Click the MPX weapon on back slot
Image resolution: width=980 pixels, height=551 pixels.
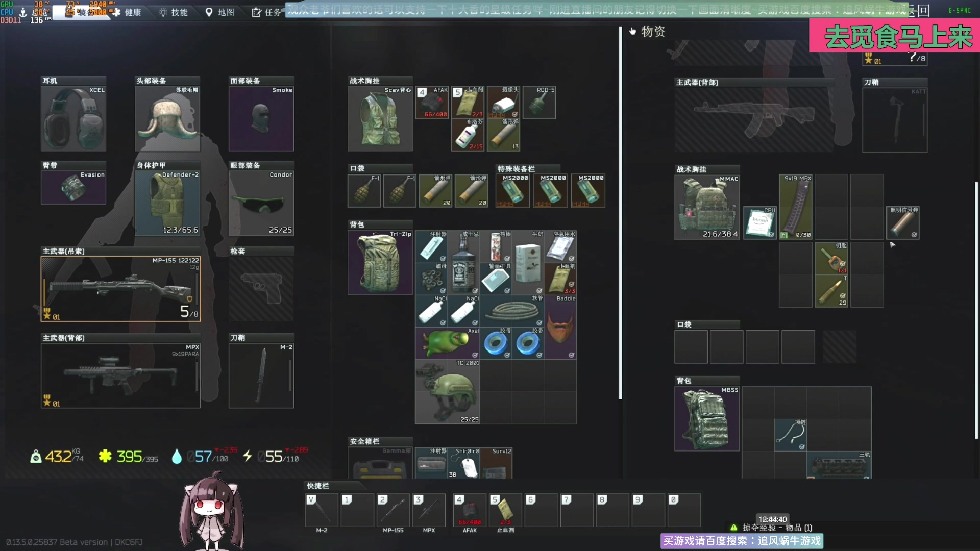point(120,375)
